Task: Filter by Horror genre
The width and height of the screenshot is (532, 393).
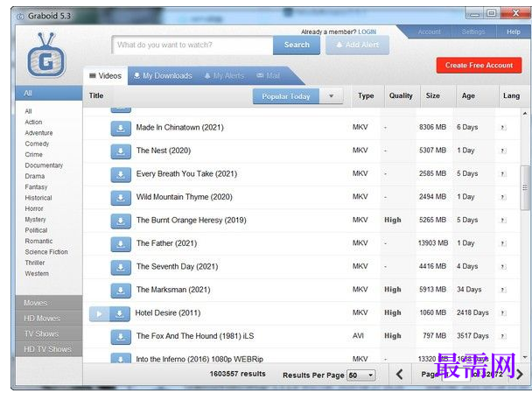Action: (x=34, y=208)
